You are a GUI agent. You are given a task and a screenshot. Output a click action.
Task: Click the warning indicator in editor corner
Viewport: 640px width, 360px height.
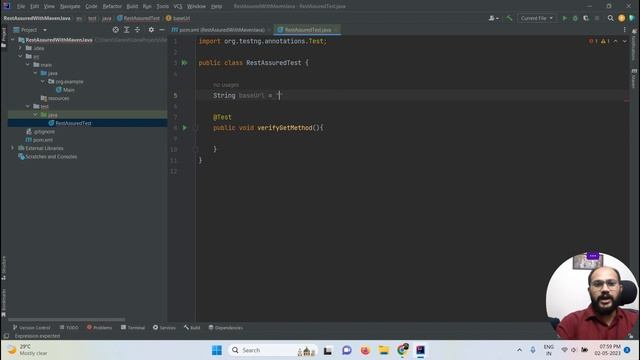[x=605, y=41]
